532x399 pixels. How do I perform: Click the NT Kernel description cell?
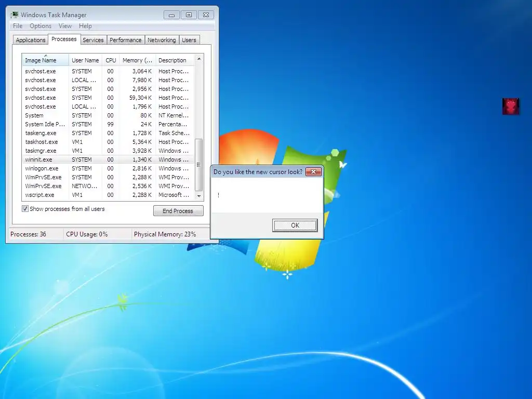[x=174, y=115]
